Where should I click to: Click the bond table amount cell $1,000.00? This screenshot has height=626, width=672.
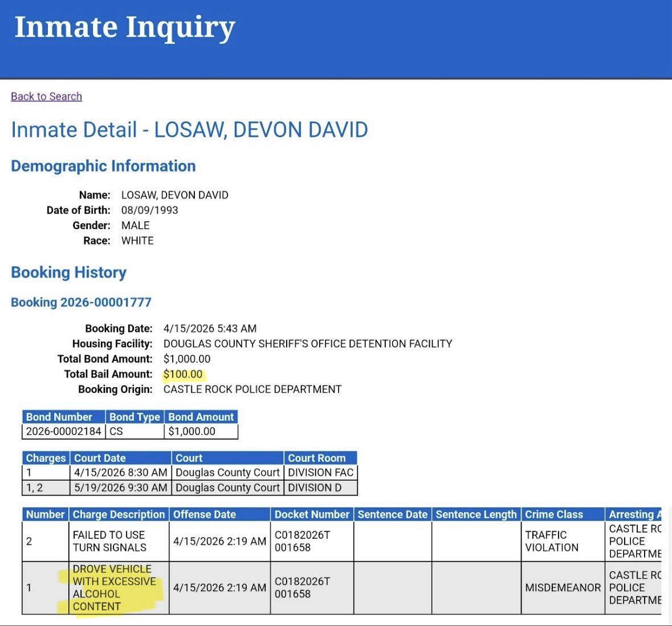[201, 432]
